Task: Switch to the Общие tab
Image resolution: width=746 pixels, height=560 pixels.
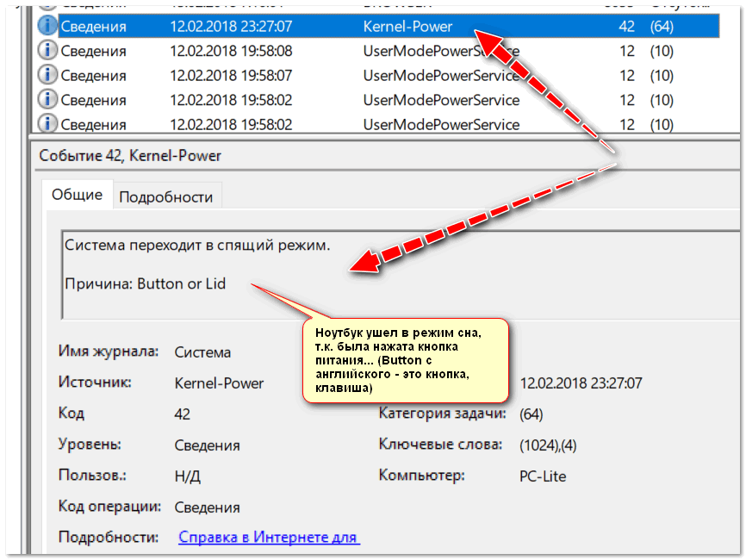Action: coord(77,195)
